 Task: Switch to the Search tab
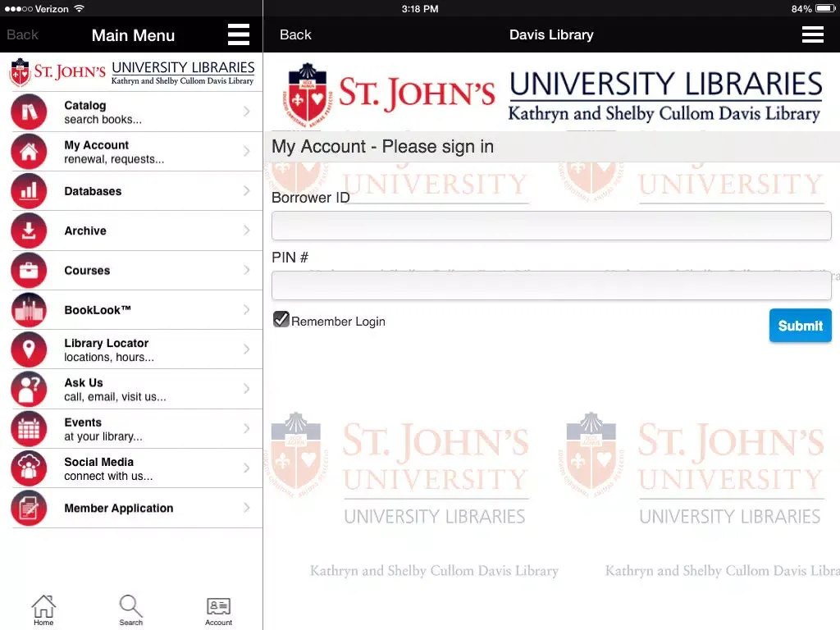point(130,610)
